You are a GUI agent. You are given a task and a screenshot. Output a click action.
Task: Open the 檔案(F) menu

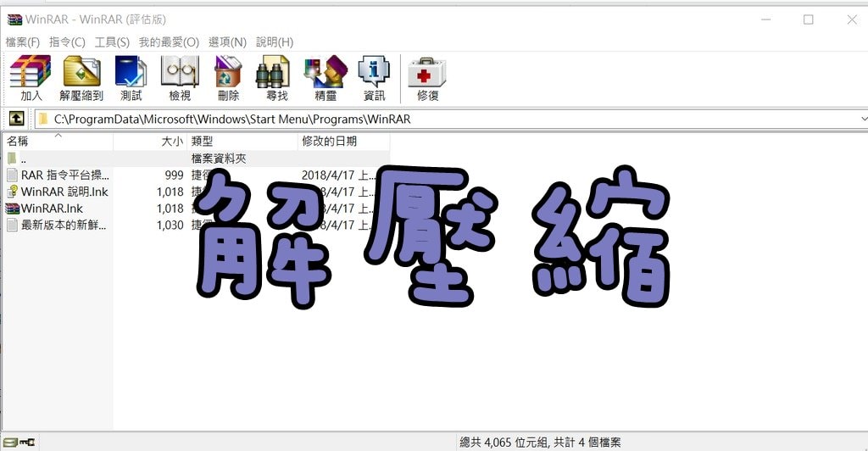[23, 42]
